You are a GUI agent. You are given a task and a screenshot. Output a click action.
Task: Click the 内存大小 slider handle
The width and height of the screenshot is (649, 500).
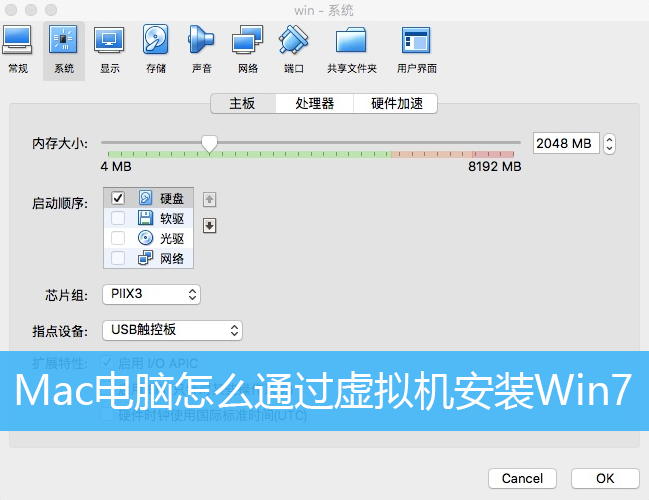click(209, 143)
